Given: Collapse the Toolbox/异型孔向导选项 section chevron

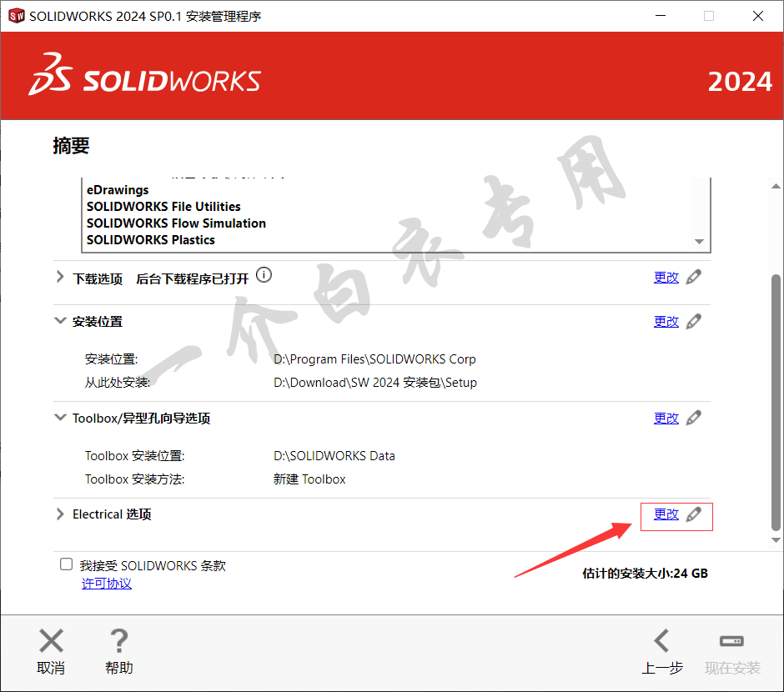Looking at the screenshot, I should [x=60, y=417].
